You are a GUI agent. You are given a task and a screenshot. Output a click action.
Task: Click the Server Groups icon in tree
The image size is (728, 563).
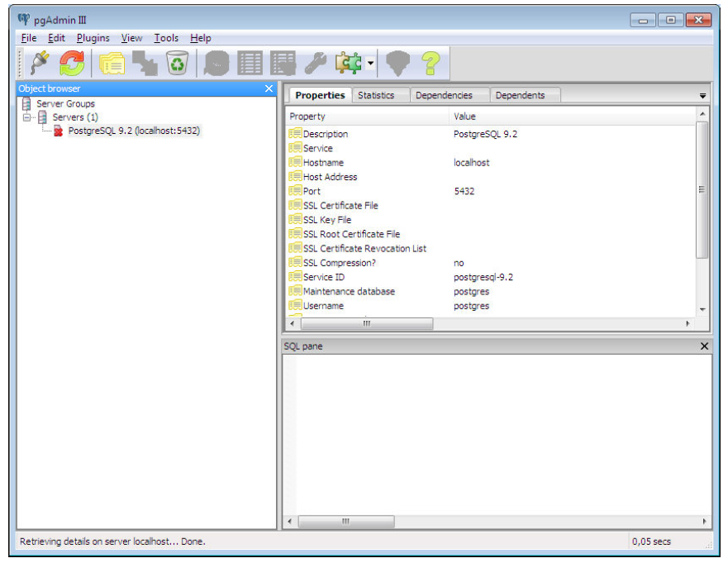tap(27, 103)
